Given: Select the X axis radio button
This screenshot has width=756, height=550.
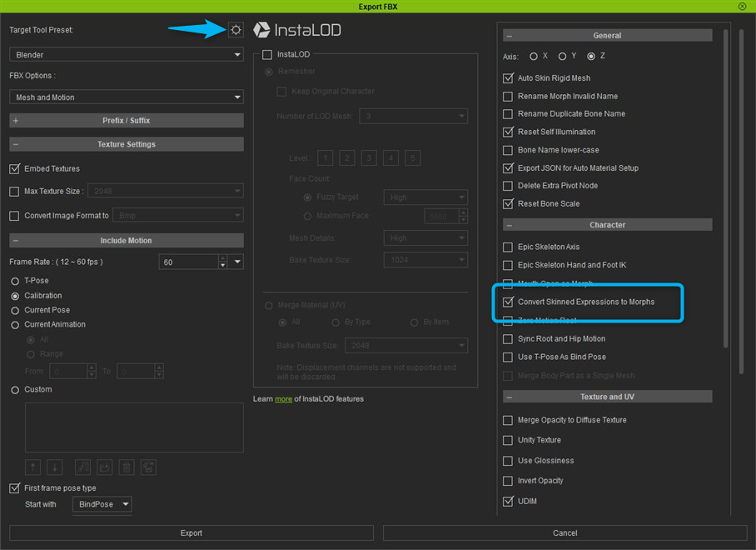Looking at the screenshot, I should tap(533, 57).
